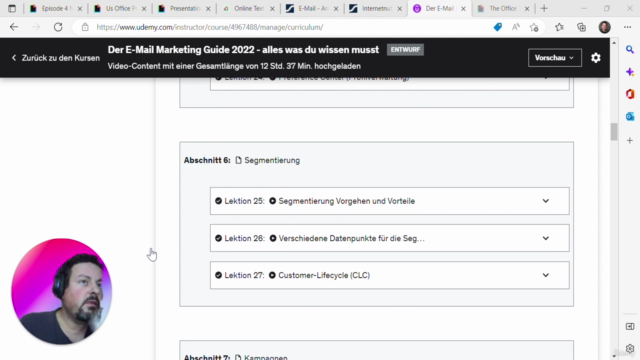The width and height of the screenshot is (640, 360).
Task: Click Lektion 27 title Customer-Lifecycle (CLC)
Action: (324, 275)
